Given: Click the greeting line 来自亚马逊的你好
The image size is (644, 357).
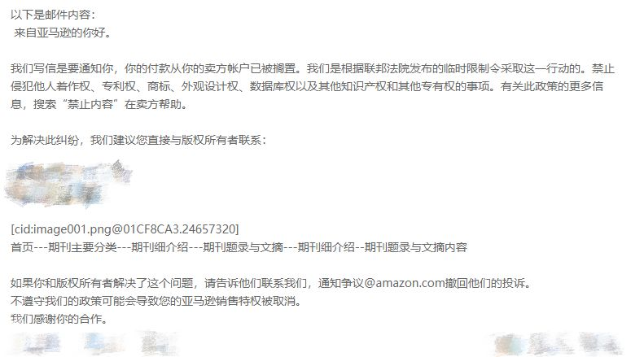Looking at the screenshot, I should (63, 33).
